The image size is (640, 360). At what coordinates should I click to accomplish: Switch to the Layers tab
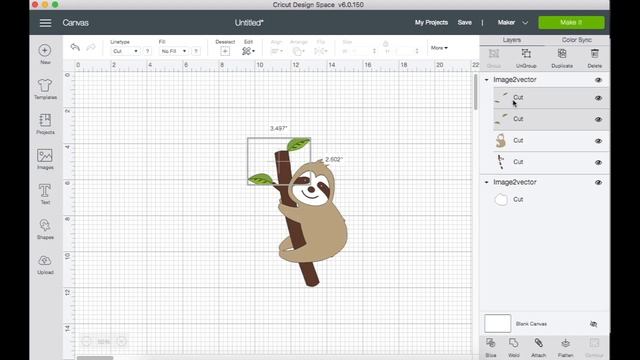click(511, 40)
